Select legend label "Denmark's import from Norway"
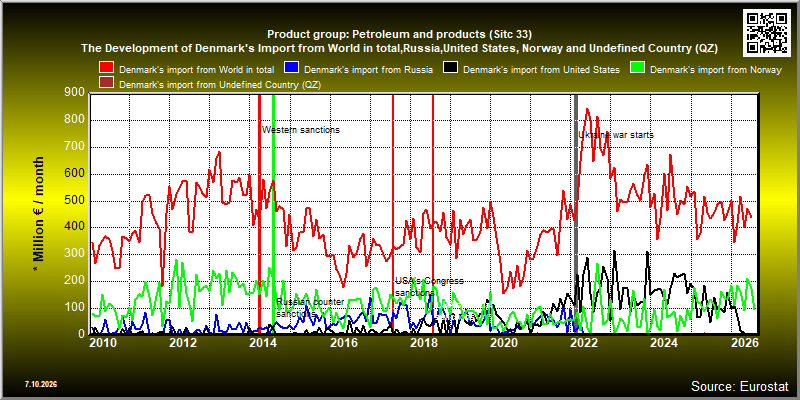800x400 pixels. point(716,70)
